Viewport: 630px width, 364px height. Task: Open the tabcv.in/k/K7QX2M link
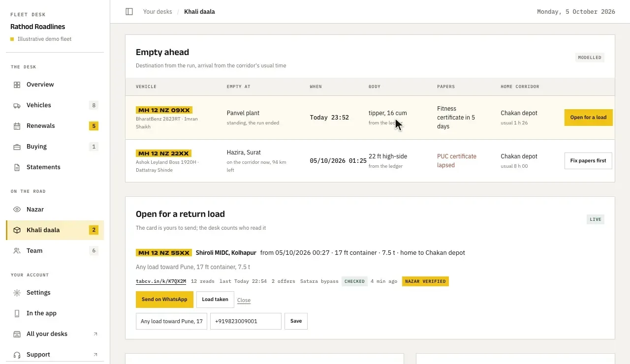click(x=161, y=281)
